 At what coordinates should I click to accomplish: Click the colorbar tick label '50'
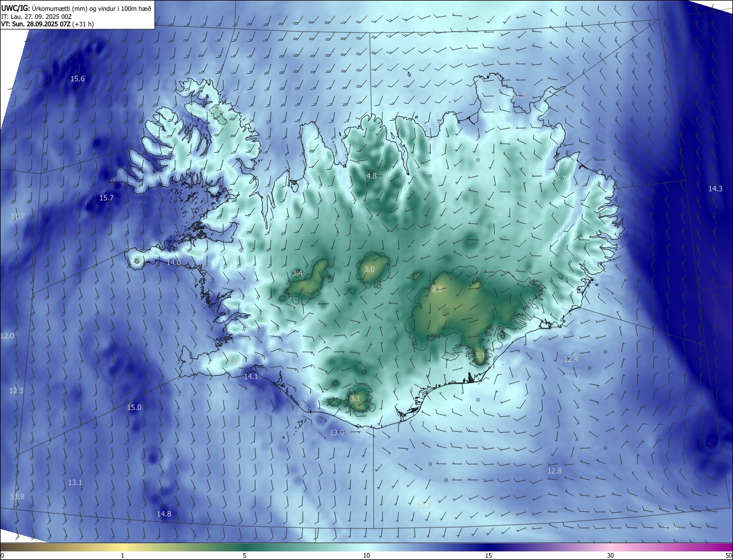point(728,556)
